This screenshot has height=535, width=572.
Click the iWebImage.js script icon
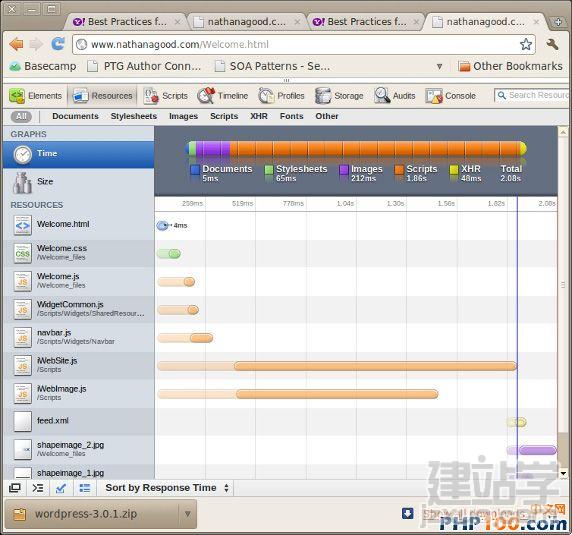click(x=23, y=394)
